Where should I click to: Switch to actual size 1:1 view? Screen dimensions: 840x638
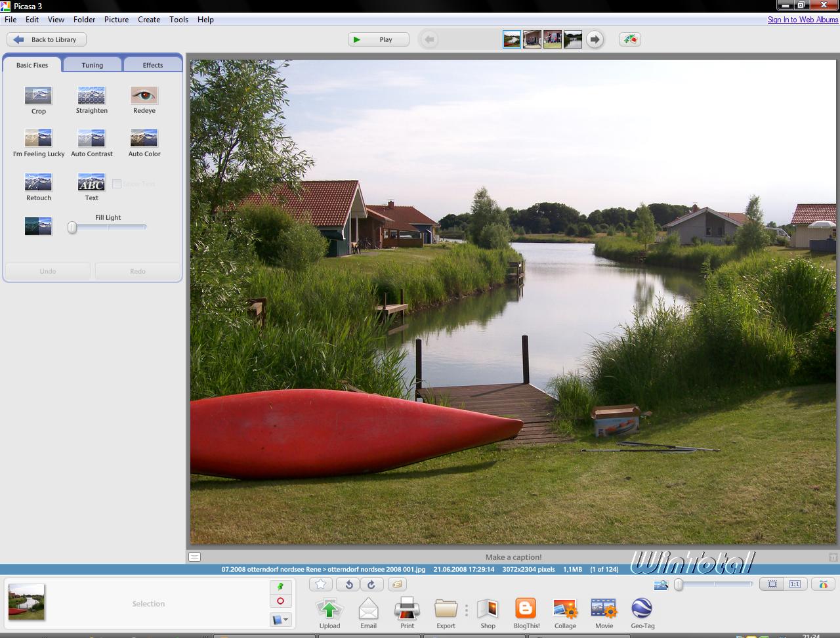795,584
